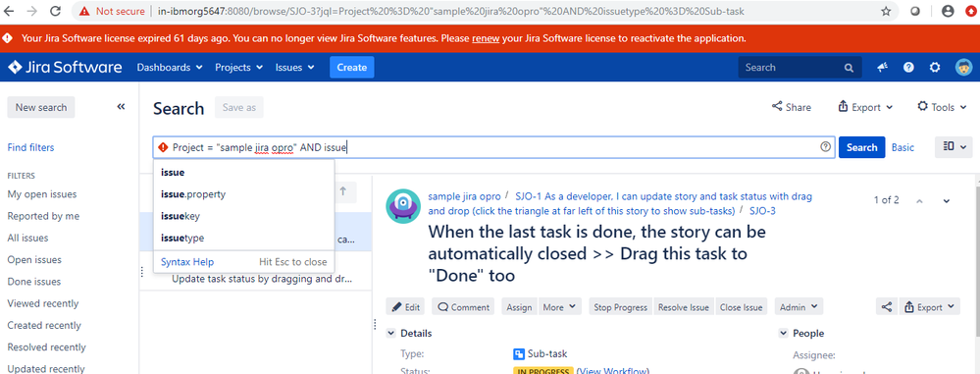Click sample jira opro project avatar
This screenshot has height=374, width=980.
point(403,206)
